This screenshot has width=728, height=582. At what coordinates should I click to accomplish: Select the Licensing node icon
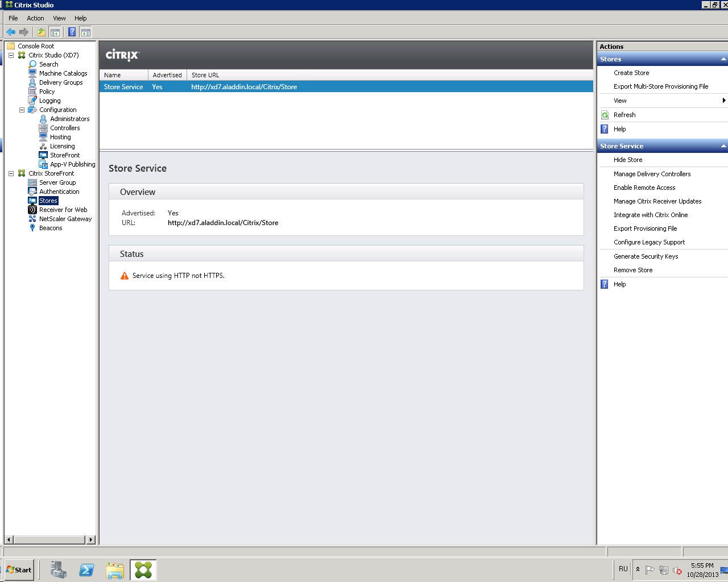[x=43, y=146]
